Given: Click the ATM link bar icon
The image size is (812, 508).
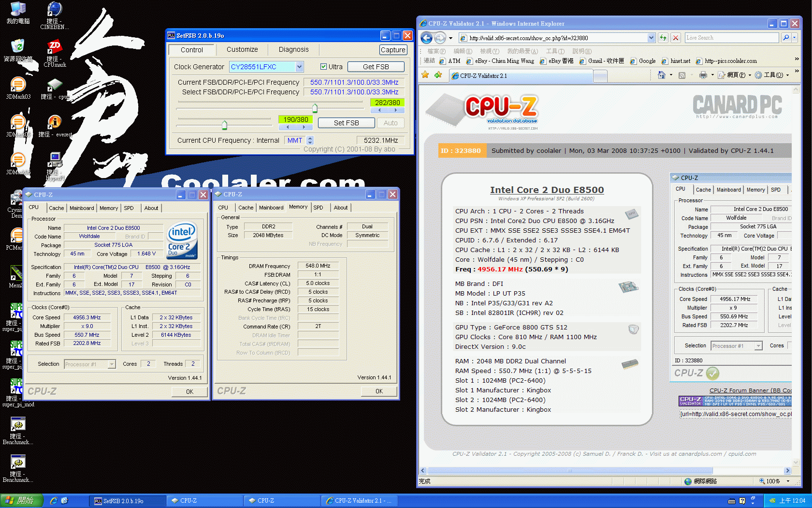Looking at the screenshot, I should pos(443,61).
